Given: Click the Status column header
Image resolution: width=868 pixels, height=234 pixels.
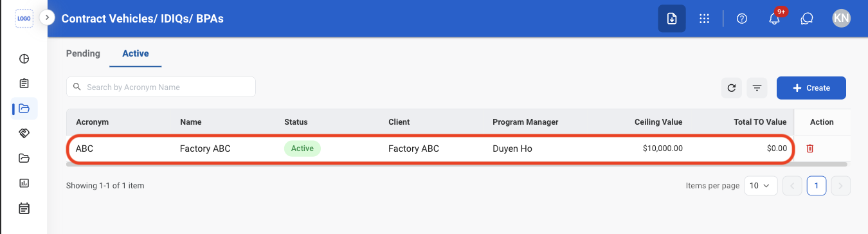Looking at the screenshot, I should pos(296,122).
